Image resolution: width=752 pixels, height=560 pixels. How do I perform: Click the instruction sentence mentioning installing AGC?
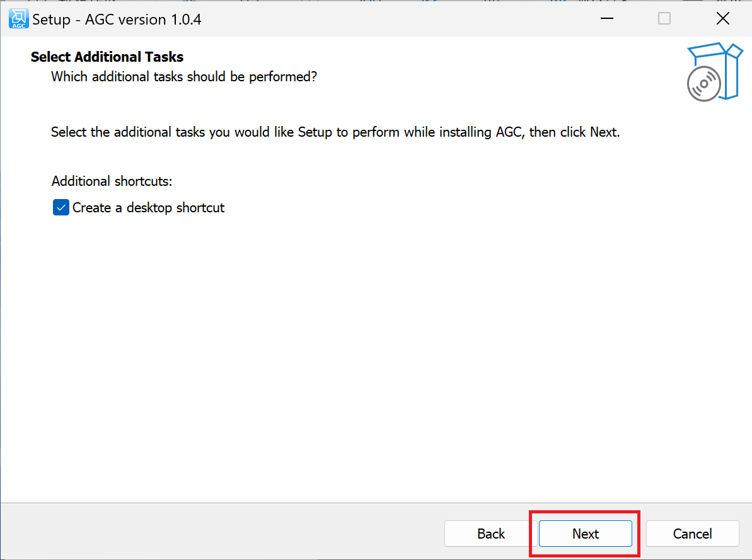coord(335,132)
